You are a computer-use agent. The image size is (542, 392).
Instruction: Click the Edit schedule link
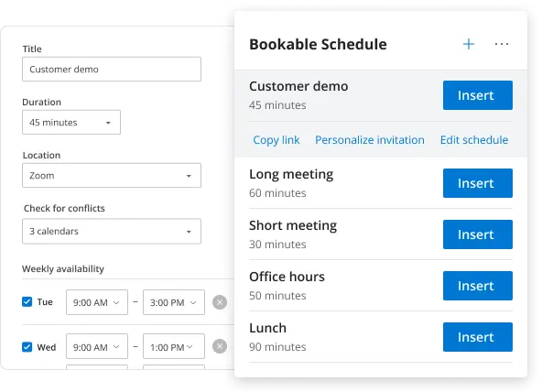pos(474,140)
